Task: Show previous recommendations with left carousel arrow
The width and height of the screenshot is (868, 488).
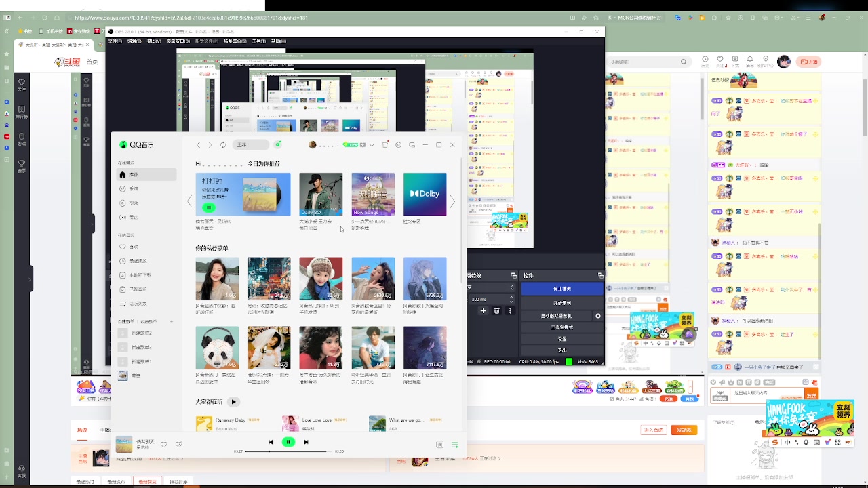Action: (189, 201)
